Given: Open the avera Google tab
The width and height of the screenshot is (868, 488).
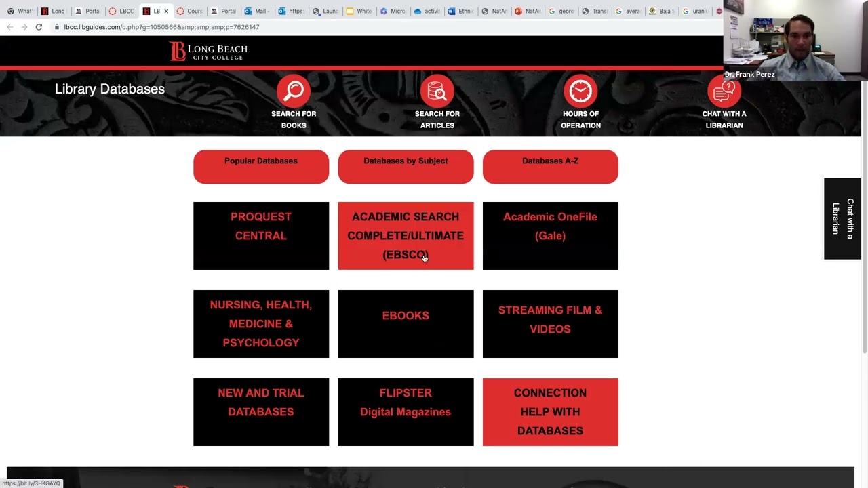Looking at the screenshot, I should (x=629, y=11).
